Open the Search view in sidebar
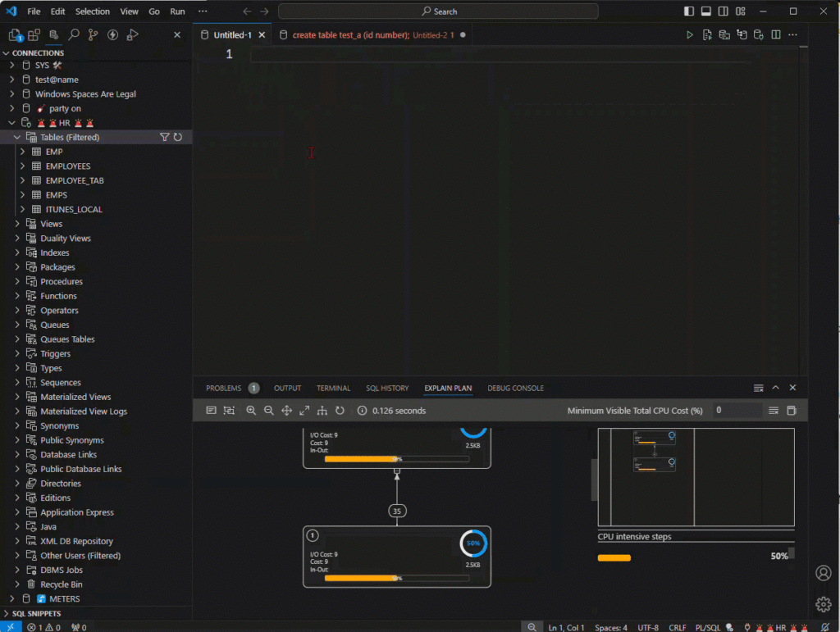 74,35
